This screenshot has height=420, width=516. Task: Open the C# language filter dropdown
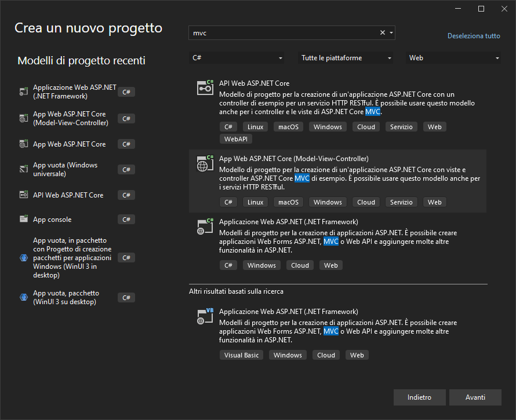(237, 58)
